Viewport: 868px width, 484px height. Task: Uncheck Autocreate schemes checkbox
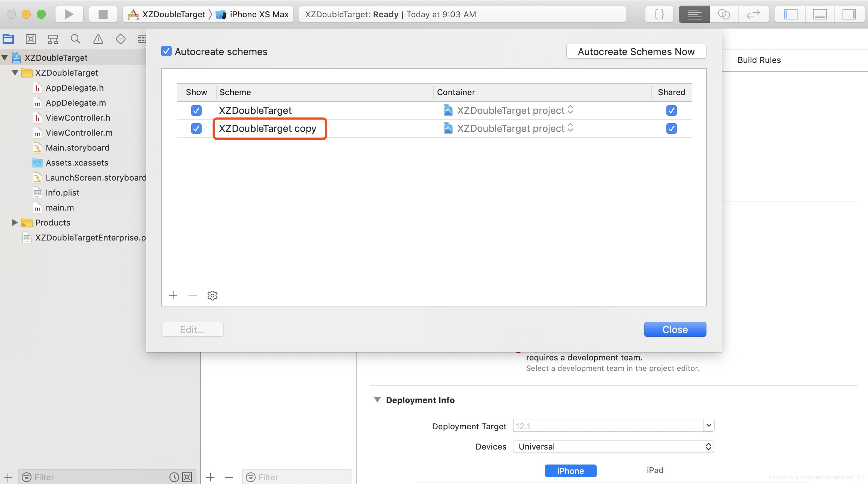point(166,51)
